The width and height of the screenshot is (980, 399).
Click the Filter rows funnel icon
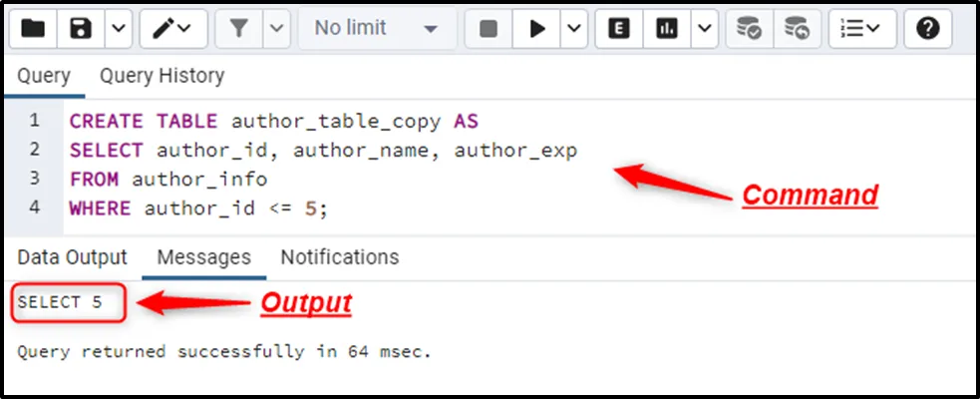(239, 29)
